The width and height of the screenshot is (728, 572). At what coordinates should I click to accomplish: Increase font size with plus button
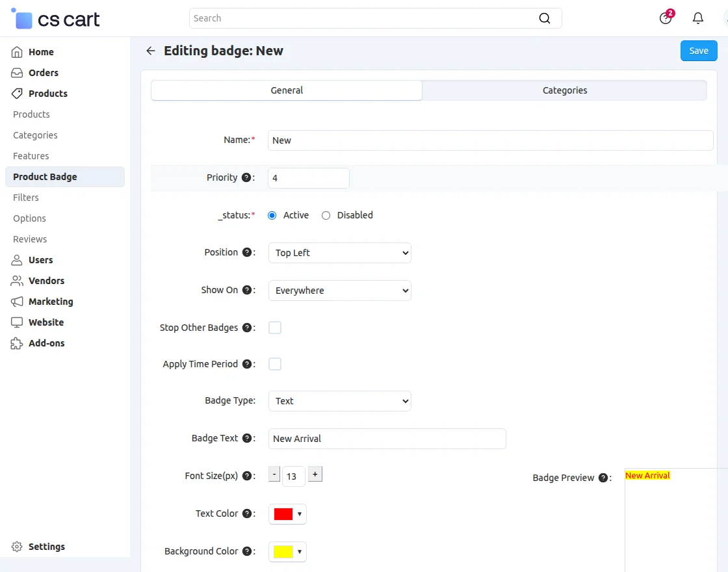click(315, 474)
